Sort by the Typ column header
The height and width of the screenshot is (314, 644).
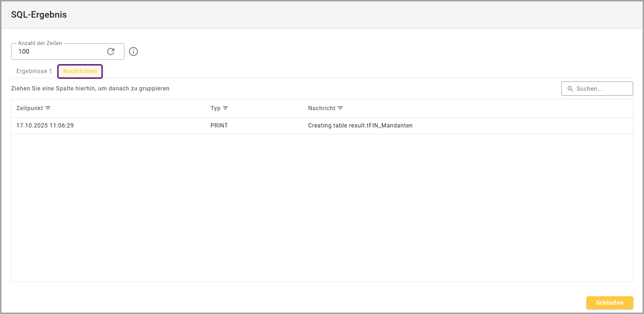point(215,108)
